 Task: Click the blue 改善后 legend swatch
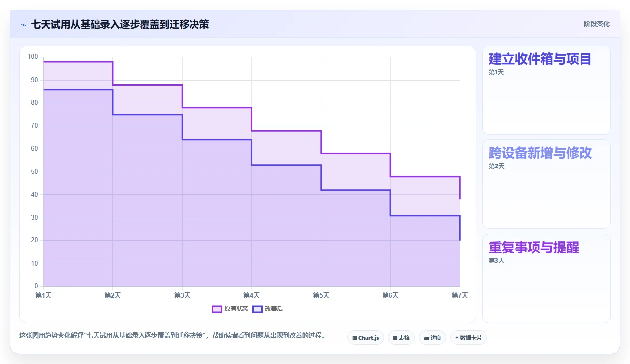point(257,309)
